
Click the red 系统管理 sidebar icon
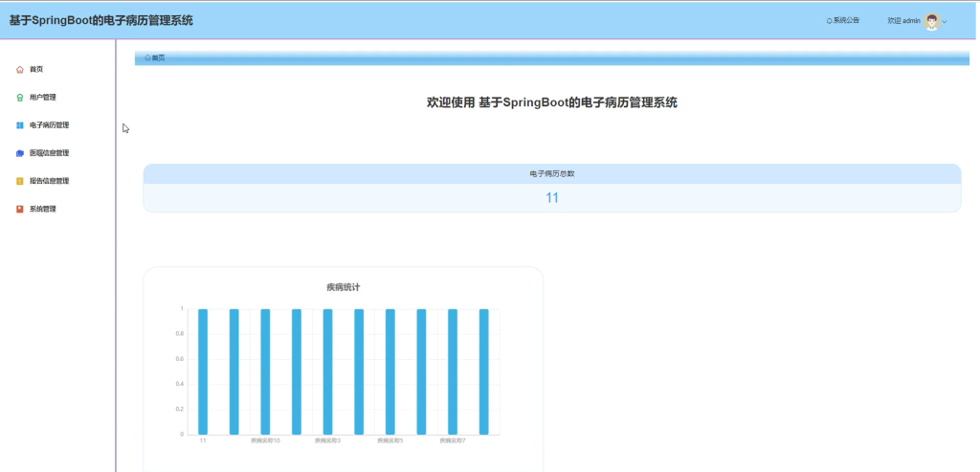click(x=20, y=209)
